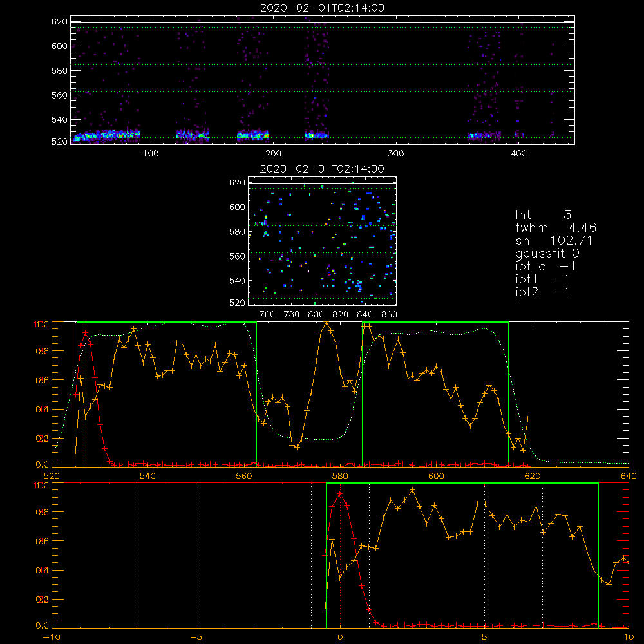Image resolution: width=644 pixels, height=644 pixels.
Task: Click y-axis label 540 on top spectrogram
Action: pos(59,120)
